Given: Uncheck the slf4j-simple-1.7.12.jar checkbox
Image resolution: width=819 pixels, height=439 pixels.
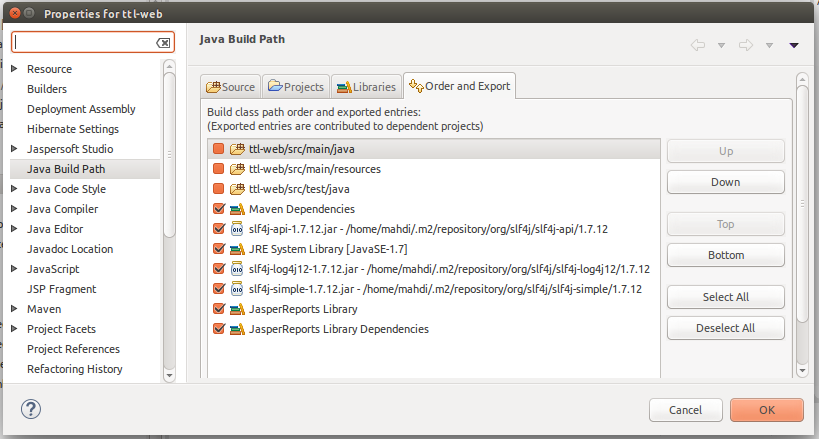Looking at the screenshot, I should [218, 289].
